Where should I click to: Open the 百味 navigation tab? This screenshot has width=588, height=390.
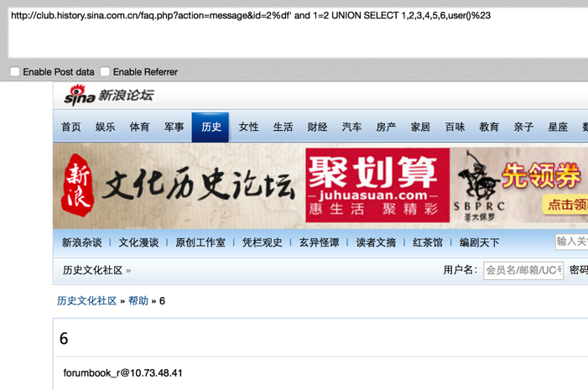[x=455, y=127]
